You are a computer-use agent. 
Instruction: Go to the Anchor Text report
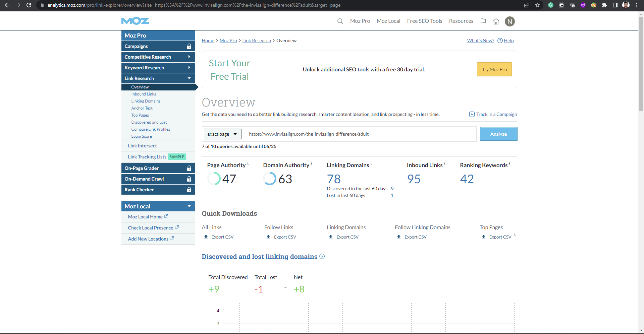tap(142, 108)
